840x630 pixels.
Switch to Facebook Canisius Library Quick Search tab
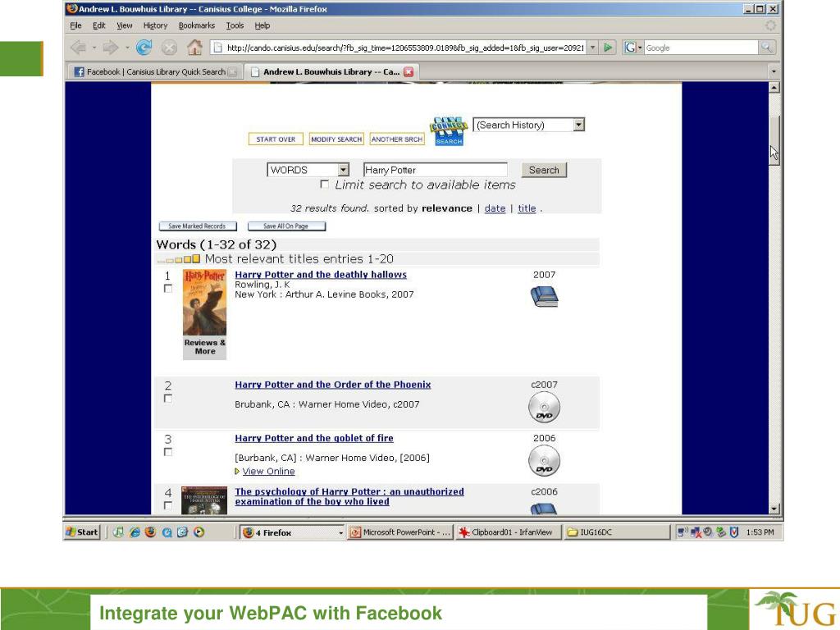click(155, 72)
